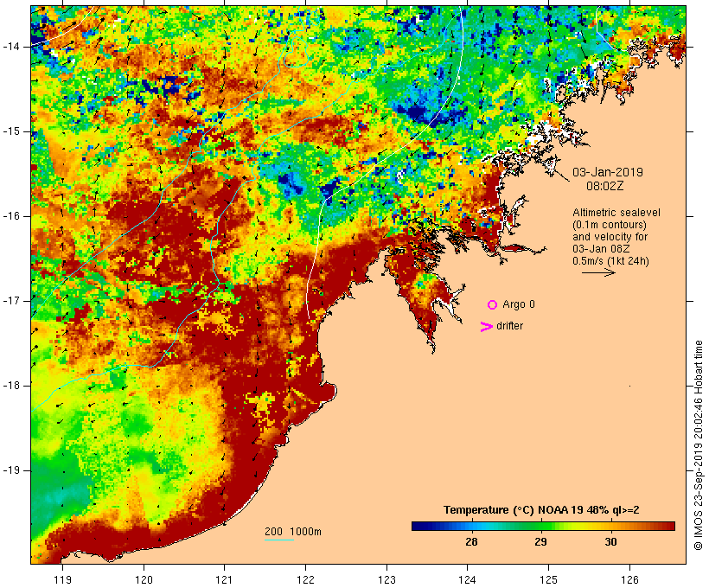Click the temperature color bar
This screenshot has width=709, height=588.
click(543, 526)
